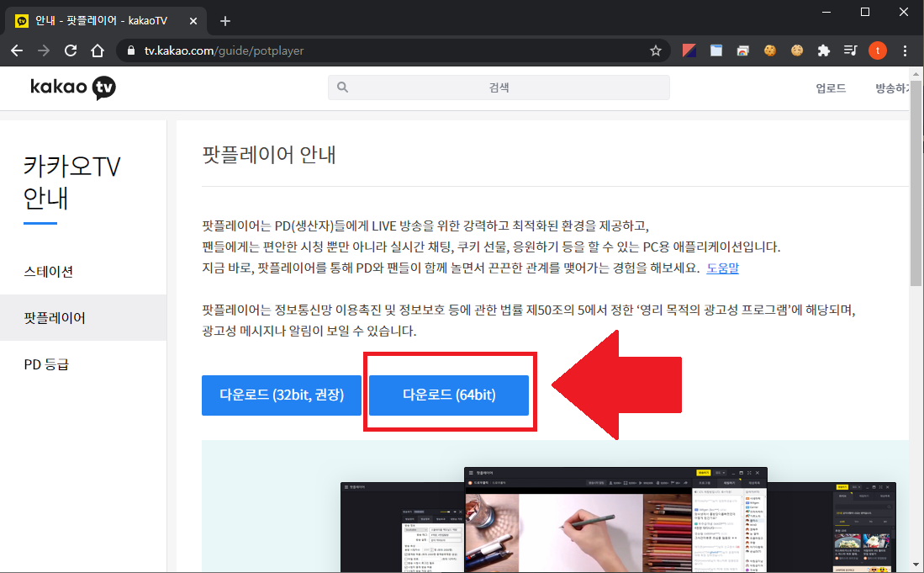The width and height of the screenshot is (924, 573).
Task: Click the first cookie extension icon
Action: pyautogui.click(x=769, y=50)
